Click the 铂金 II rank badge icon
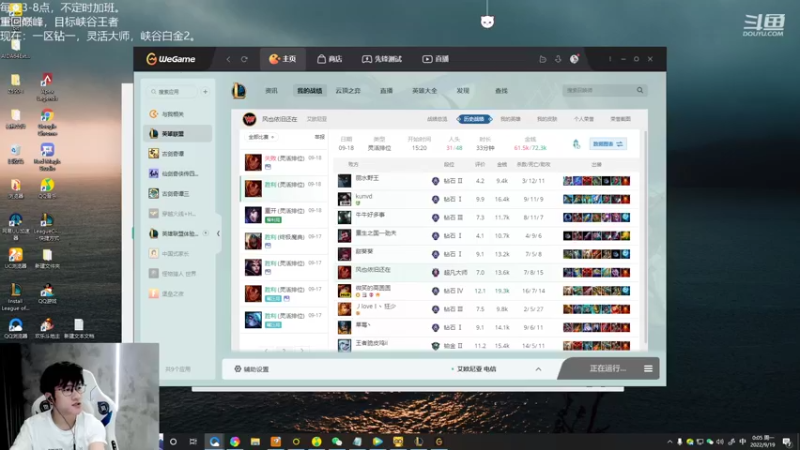The width and height of the screenshot is (800, 450). pyautogui.click(x=435, y=345)
